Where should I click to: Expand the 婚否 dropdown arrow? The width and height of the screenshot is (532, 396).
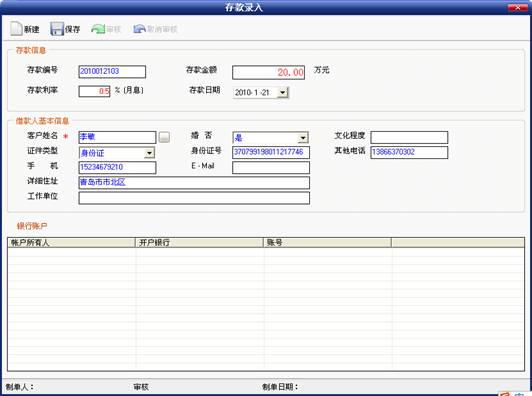tap(303, 138)
